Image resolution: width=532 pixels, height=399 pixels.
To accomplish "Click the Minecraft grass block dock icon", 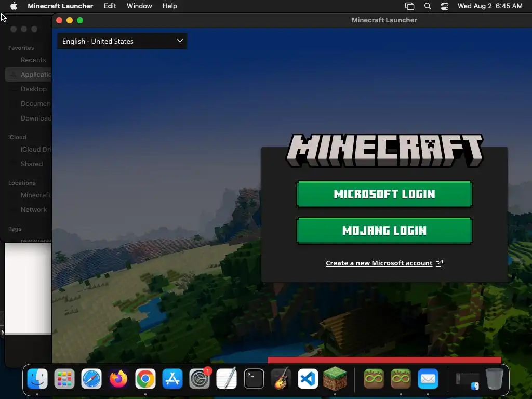I will click(335, 378).
